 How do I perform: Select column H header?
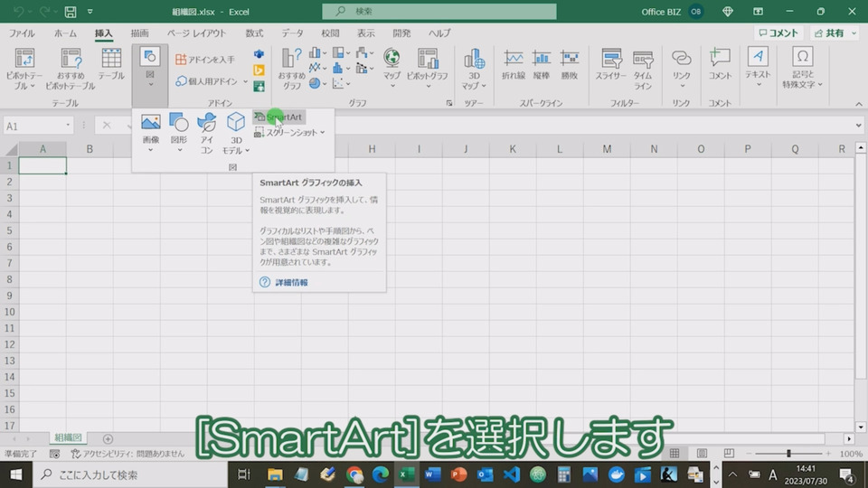[x=372, y=149]
